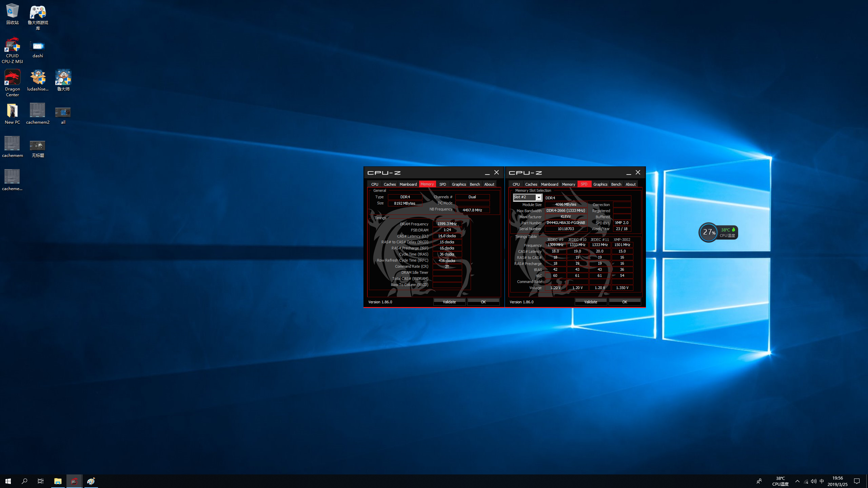
Task: Click the volume speaker tray icon
Action: coord(814,481)
